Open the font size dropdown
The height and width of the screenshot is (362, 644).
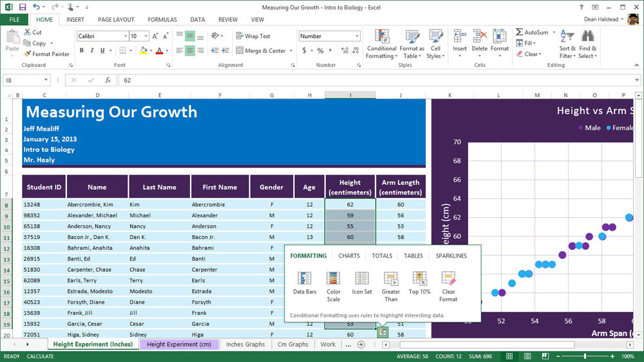tap(146, 36)
